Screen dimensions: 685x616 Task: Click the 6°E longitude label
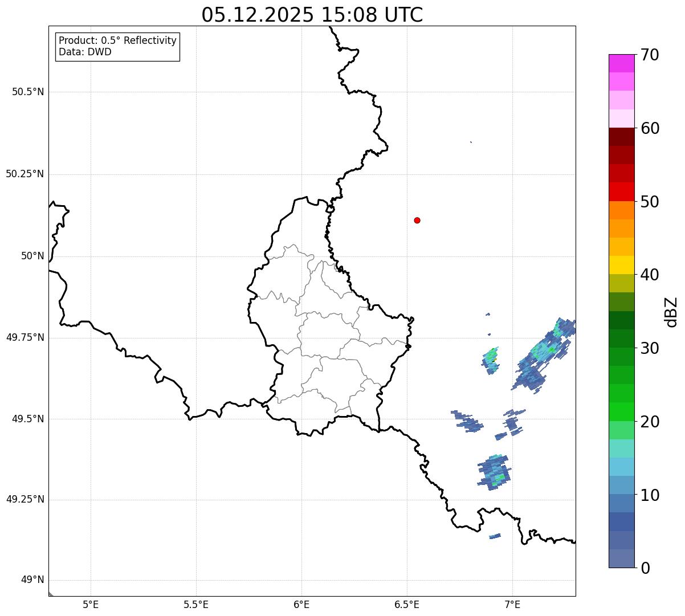[x=301, y=604]
